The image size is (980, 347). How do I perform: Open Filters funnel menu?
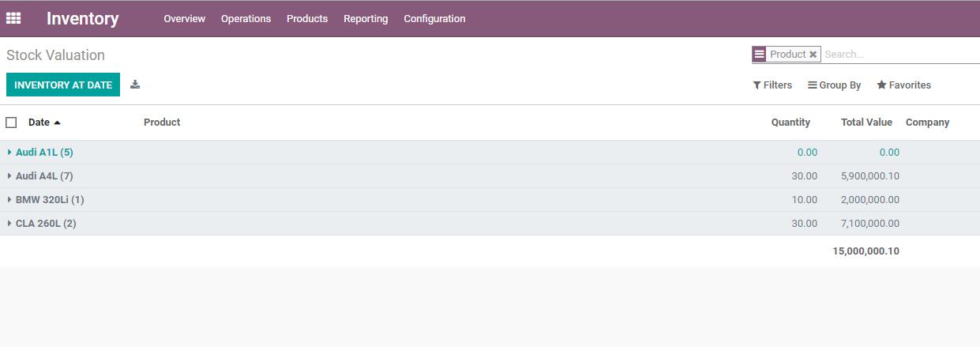point(772,85)
